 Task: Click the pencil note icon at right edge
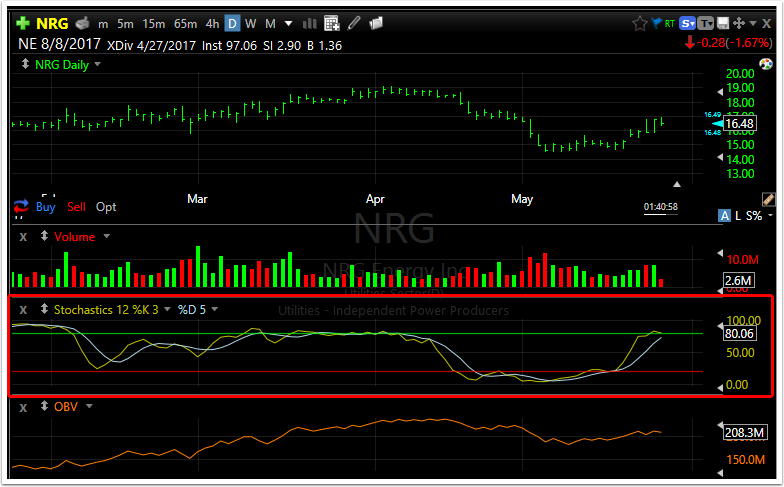[768, 199]
